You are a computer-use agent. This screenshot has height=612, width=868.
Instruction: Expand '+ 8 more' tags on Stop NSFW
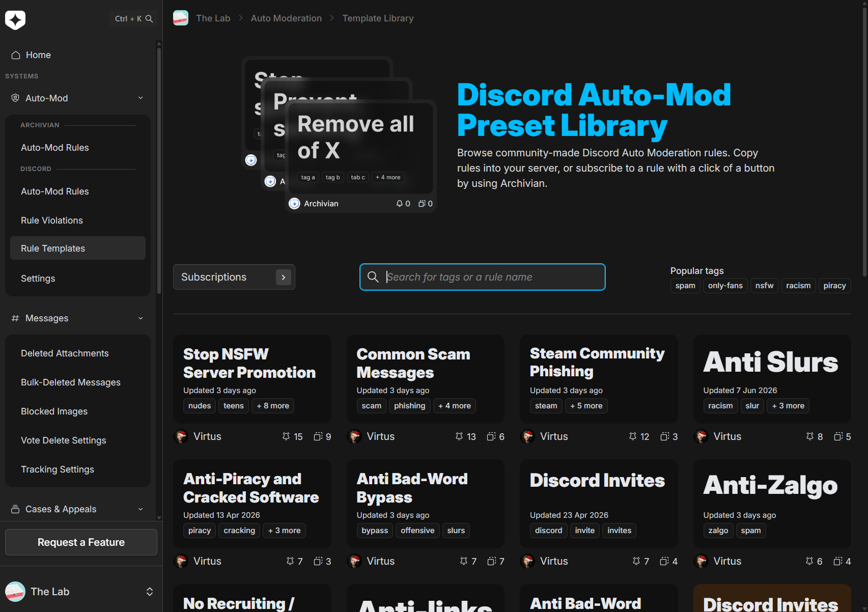click(273, 406)
